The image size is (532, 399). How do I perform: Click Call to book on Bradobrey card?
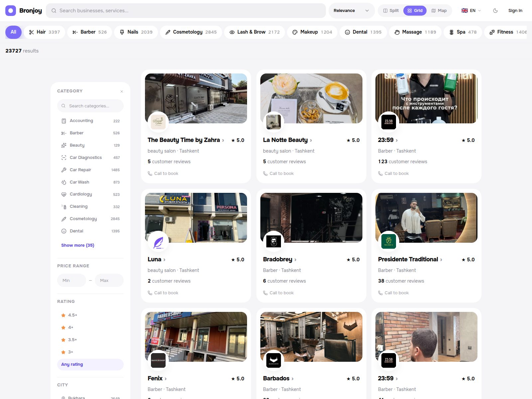click(278, 293)
